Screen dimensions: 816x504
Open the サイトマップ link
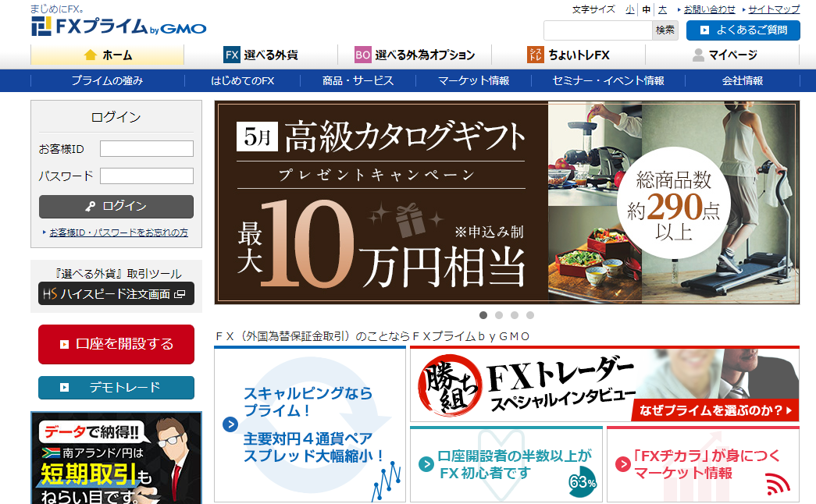774,9
